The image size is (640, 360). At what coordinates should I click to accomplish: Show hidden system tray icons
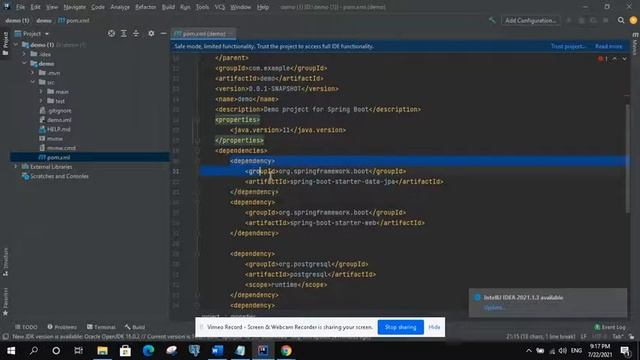tap(529, 351)
